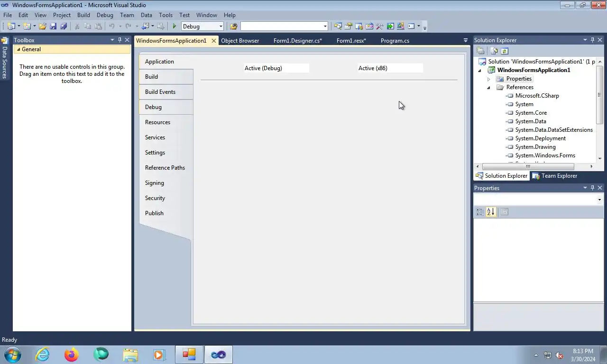The height and width of the screenshot is (364, 607).
Task: Click the Add New Item toolbar icon
Action: coord(27,27)
